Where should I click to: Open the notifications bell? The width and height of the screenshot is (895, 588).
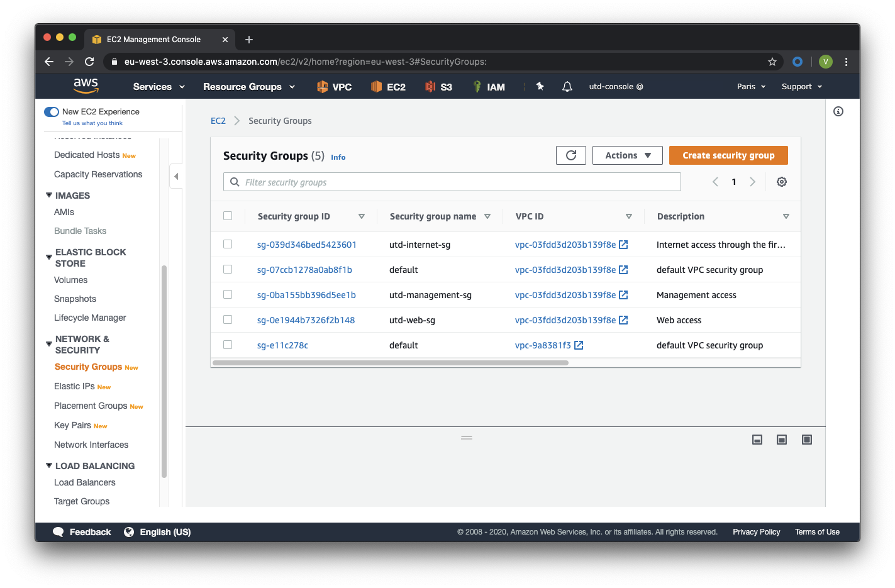point(567,87)
